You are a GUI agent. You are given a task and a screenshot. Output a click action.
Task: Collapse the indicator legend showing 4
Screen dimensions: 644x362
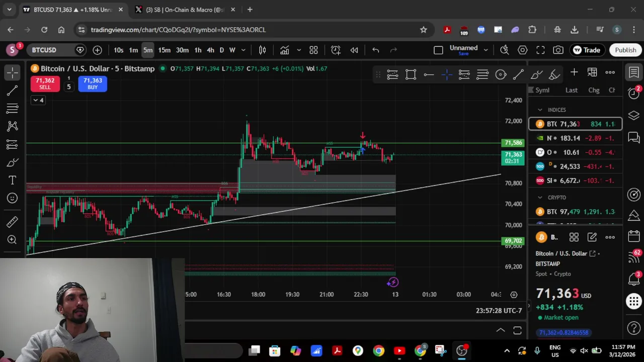pyautogui.click(x=38, y=100)
